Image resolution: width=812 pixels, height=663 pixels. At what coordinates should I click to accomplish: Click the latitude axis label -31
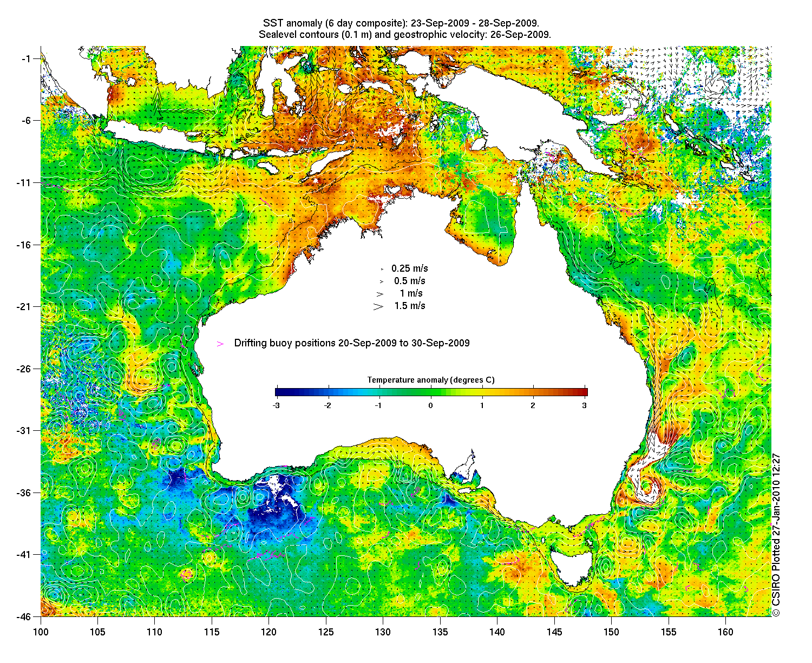(x=24, y=430)
